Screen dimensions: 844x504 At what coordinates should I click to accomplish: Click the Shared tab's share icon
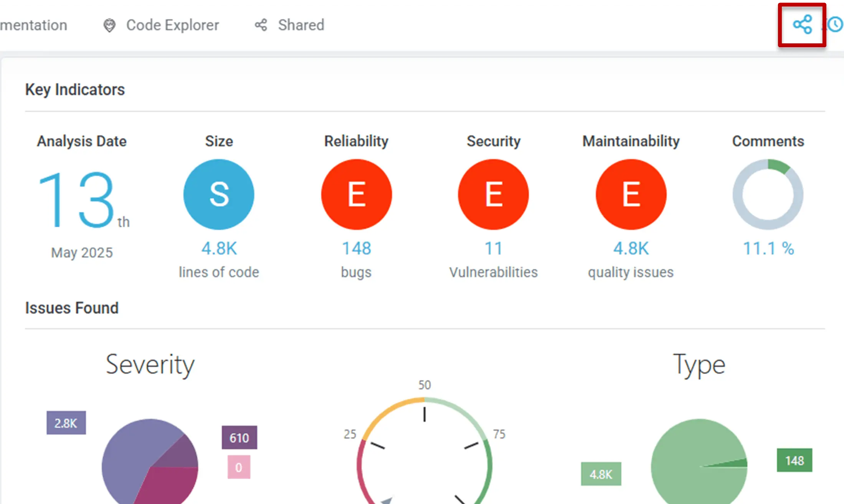(x=261, y=25)
